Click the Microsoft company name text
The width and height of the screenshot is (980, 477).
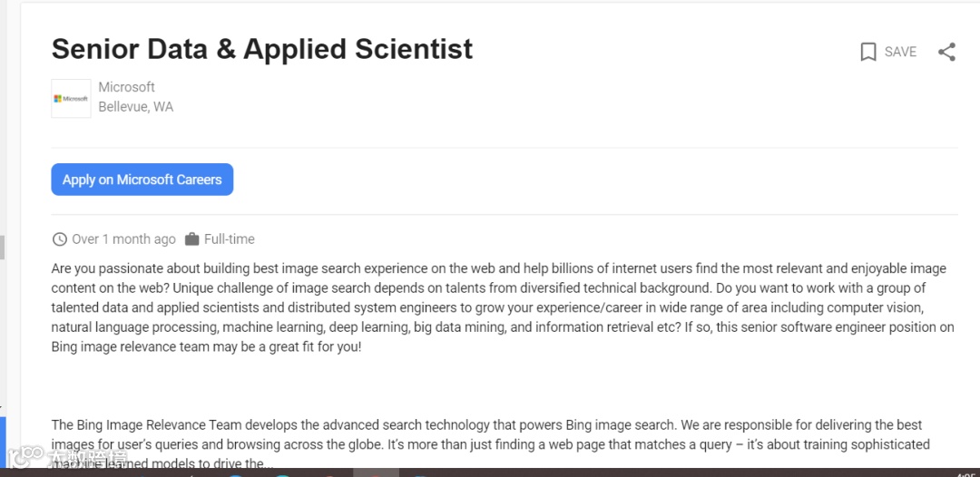[126, 87]
